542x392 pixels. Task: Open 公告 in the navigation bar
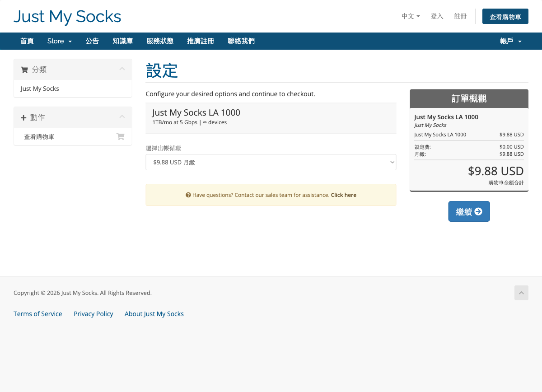[92, 41]
